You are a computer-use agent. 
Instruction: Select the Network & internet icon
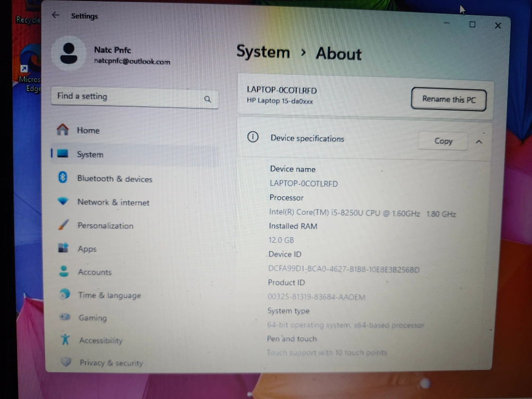pyautogui.click(x=63, y=202)
